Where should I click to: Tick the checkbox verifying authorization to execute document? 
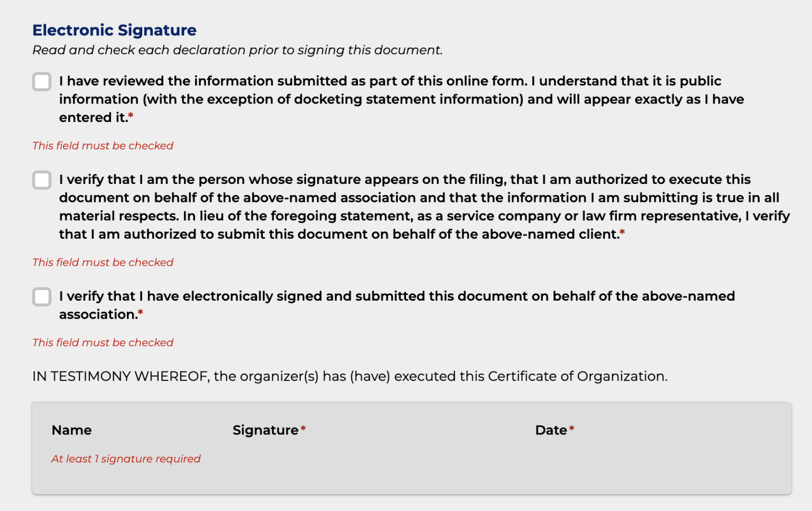point(42,180)
